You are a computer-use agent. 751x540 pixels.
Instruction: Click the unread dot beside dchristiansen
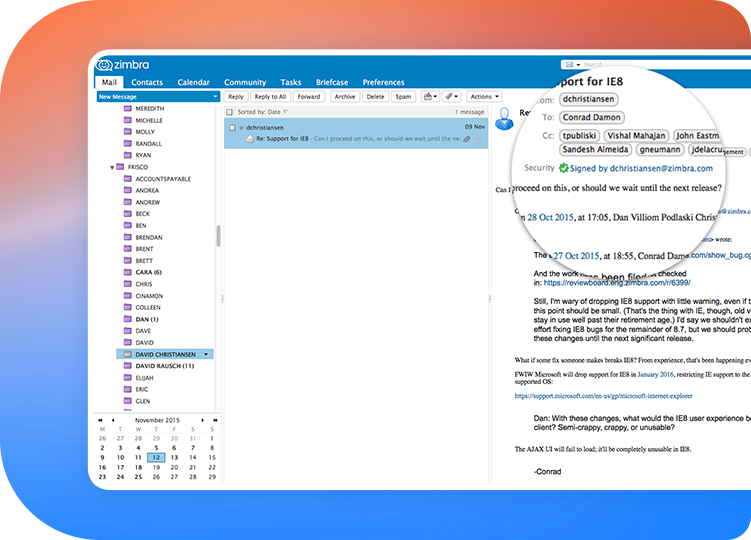tap(241, 128)
